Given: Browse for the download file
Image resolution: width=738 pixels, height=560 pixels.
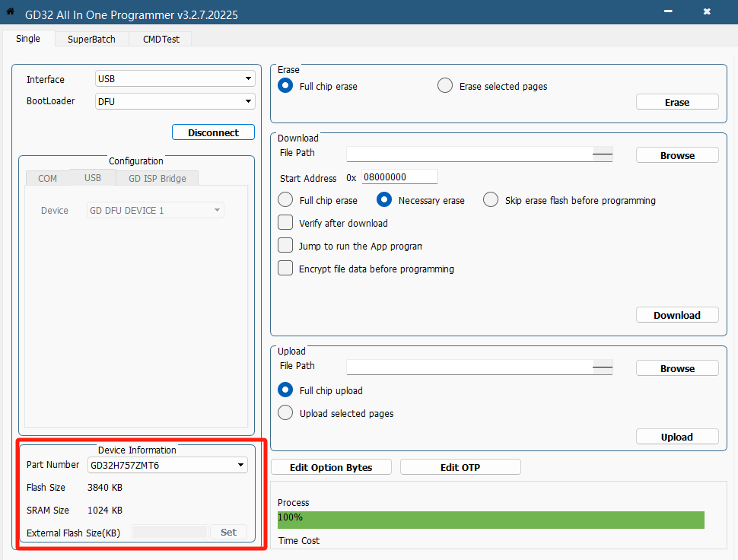Looking at the screenshot, I should point(677,155).
